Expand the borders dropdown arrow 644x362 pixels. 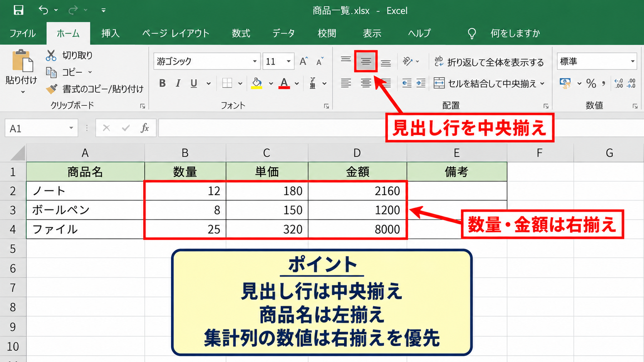click(x=240, y=83)
